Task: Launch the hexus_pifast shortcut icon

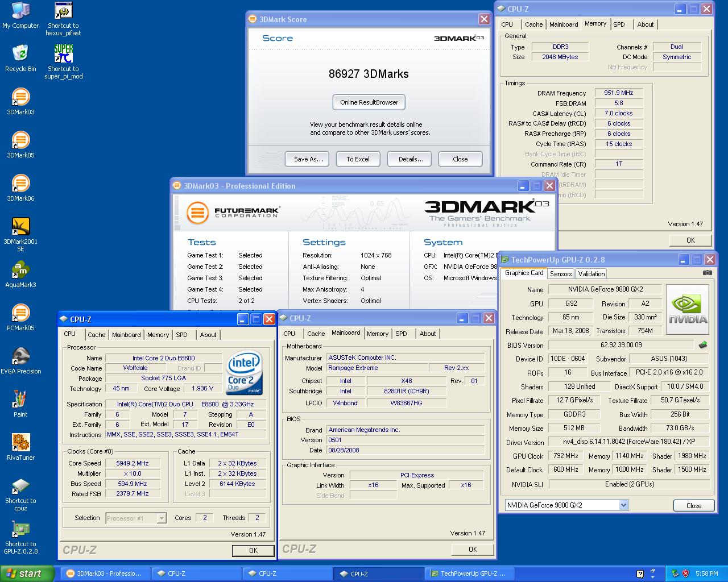Action: pos(63,19)
